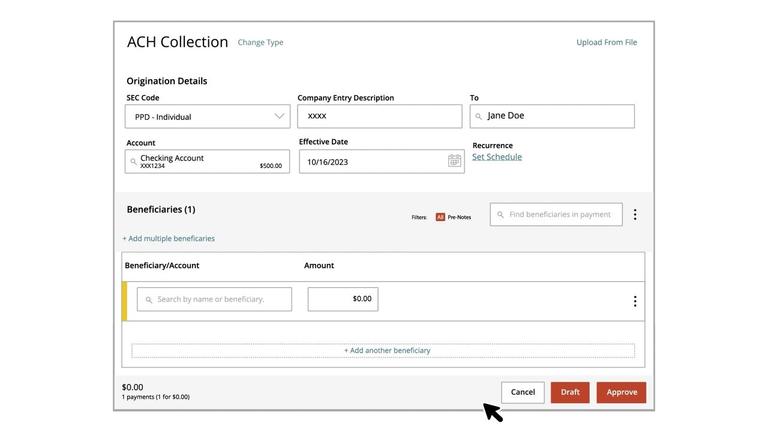Open the Checking Account selector
This screenshot has width=768, height=432.
(208, 161)
